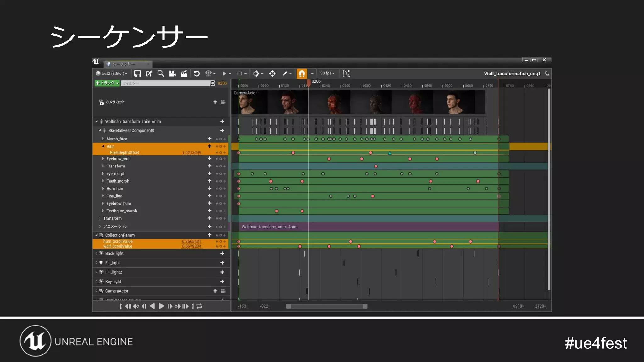Expand the Morph_face track
644x362 pixels.
(103, 139)
